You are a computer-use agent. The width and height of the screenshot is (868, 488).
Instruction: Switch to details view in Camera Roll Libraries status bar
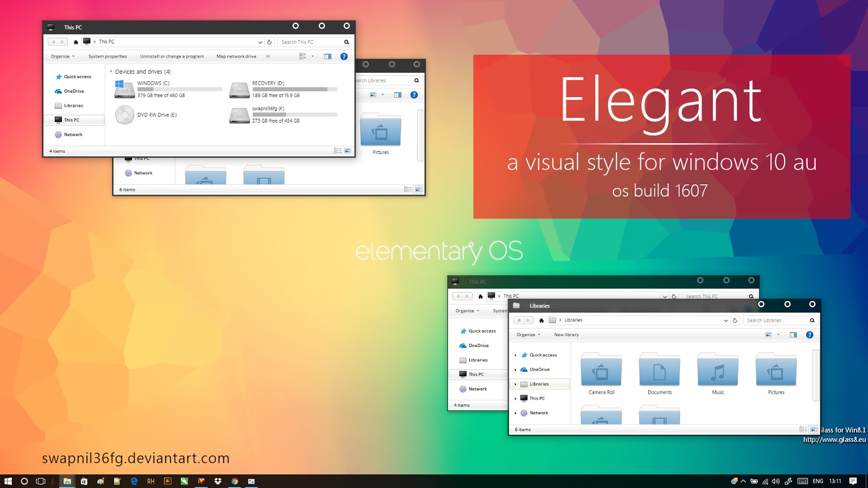(803, 429)
